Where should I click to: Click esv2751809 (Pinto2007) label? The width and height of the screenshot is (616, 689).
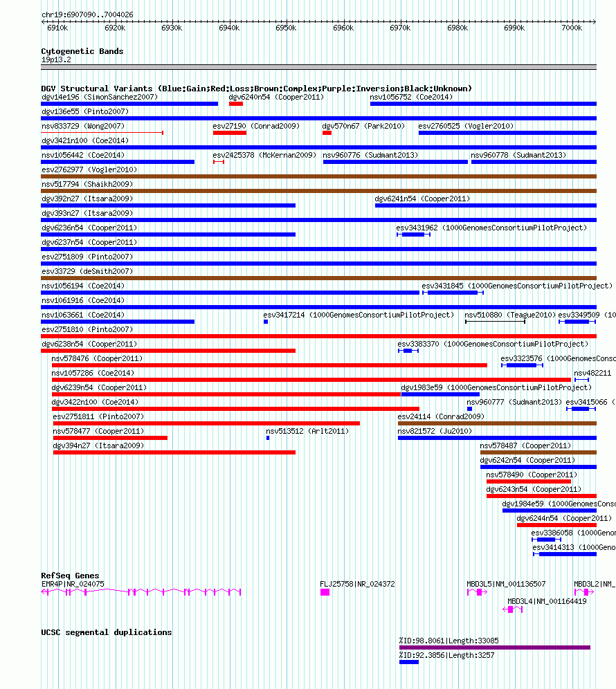[x=87, y=257]
